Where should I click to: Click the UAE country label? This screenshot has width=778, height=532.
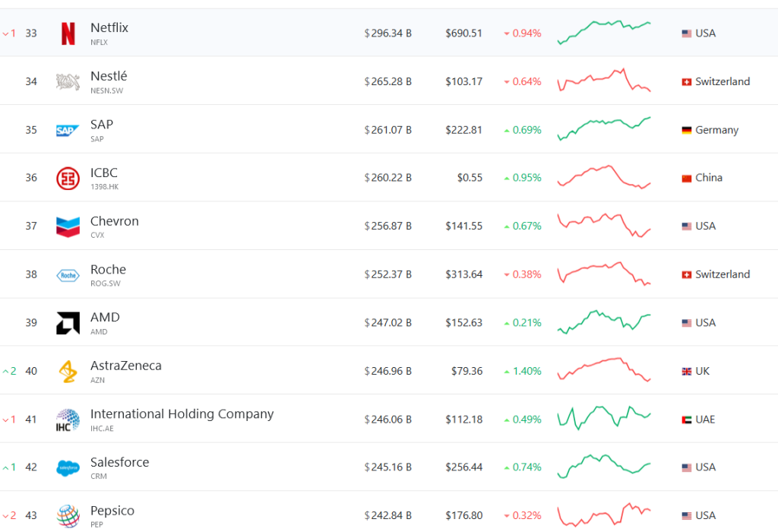705,420
